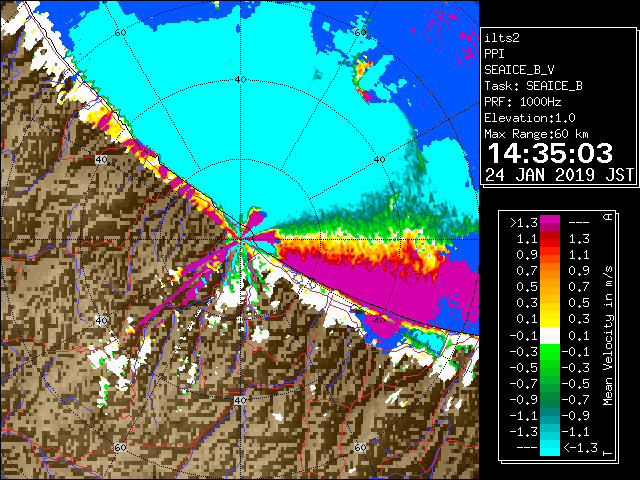Click the white near-zero band in the color bar

pos(550,336)
